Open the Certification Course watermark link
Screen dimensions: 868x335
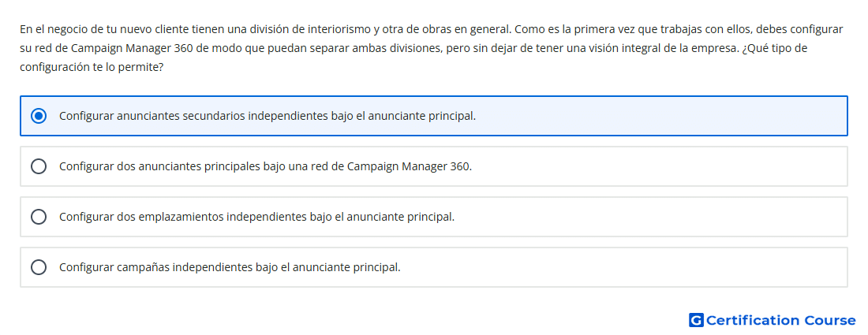click(x=773, y=320)
